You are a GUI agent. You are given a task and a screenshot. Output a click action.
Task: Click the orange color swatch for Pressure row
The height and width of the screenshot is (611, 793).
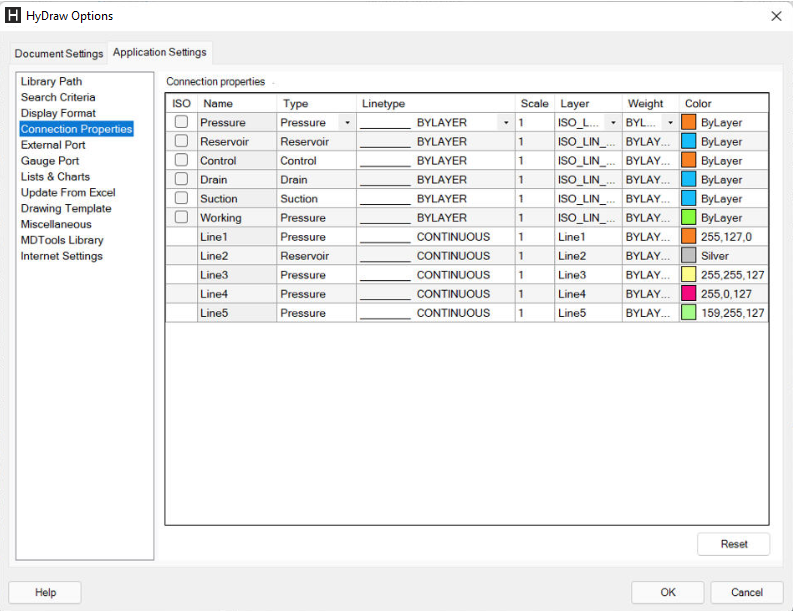(x=688, y=122)
